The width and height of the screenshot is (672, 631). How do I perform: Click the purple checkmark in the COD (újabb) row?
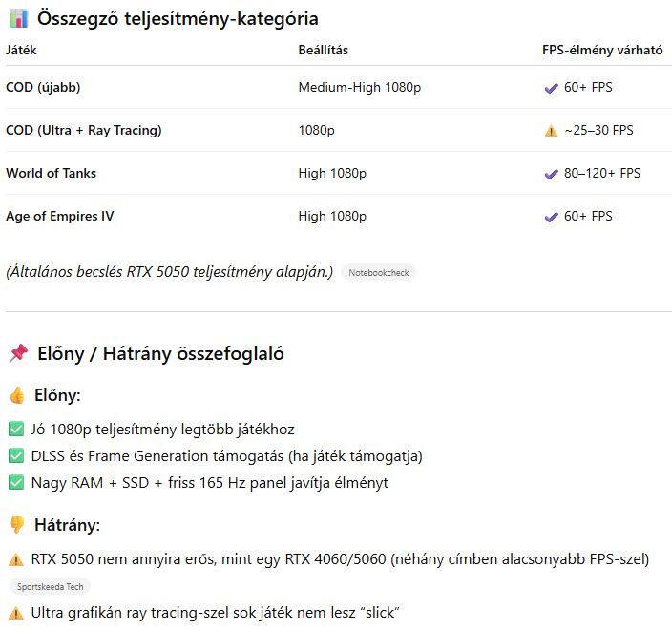click(x=550, y=88)
